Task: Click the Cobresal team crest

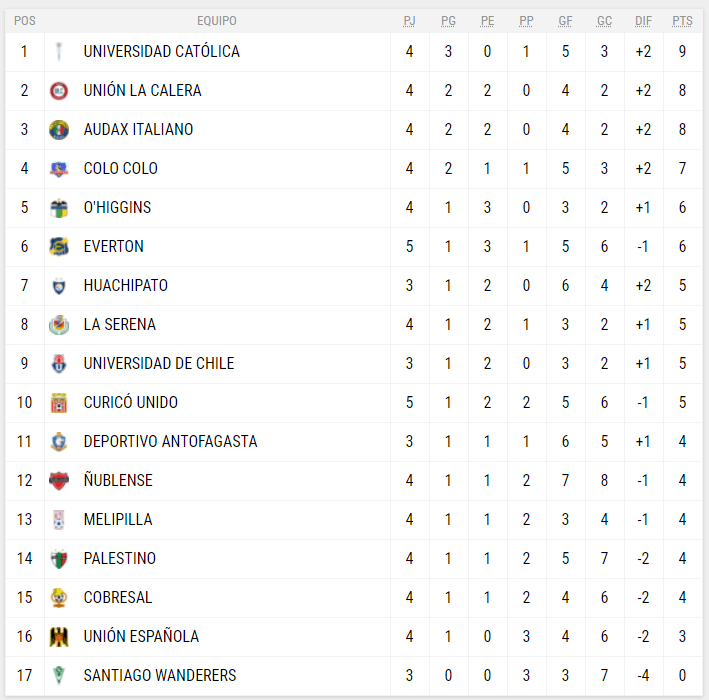Action: pyautogui.click(x=59, y=597)
